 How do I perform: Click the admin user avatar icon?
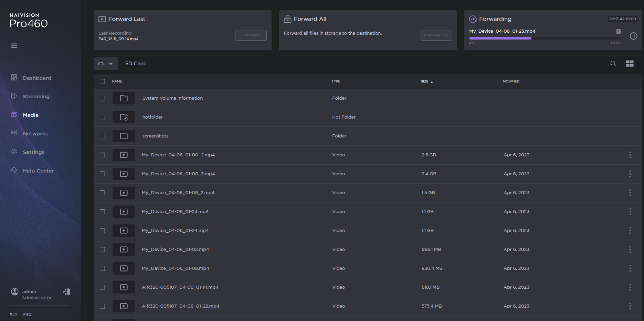coord(15,292)
